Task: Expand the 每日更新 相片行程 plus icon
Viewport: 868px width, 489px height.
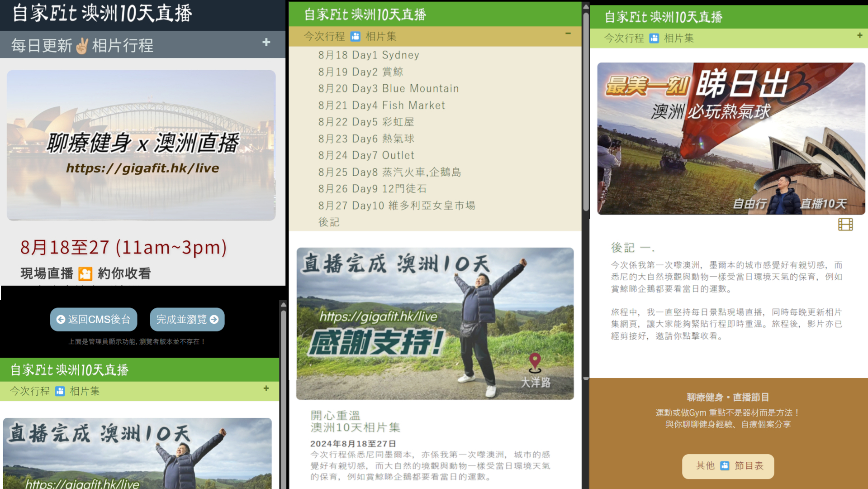Action: coord(266,43)
